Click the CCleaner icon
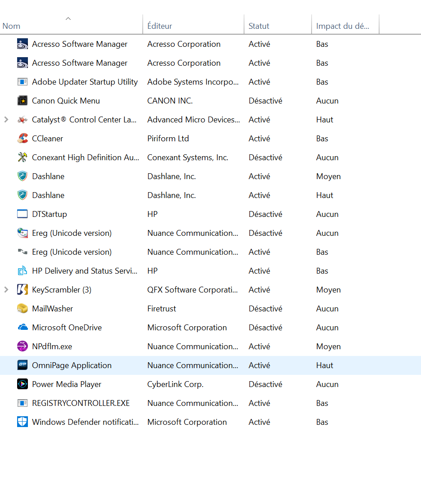This screenshot has height=504, width=421. pyautogui.click(x=22, y=139)
